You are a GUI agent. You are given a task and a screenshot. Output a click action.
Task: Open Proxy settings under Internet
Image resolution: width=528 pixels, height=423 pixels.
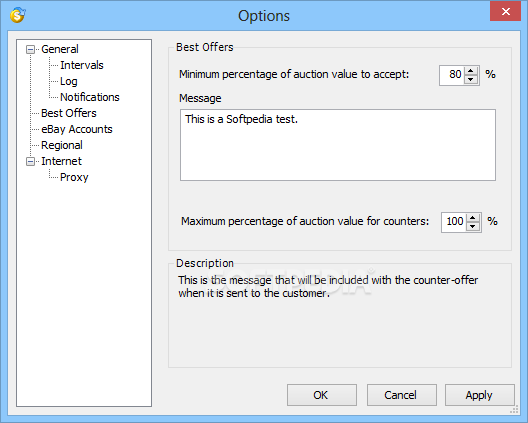coord(74,177)
